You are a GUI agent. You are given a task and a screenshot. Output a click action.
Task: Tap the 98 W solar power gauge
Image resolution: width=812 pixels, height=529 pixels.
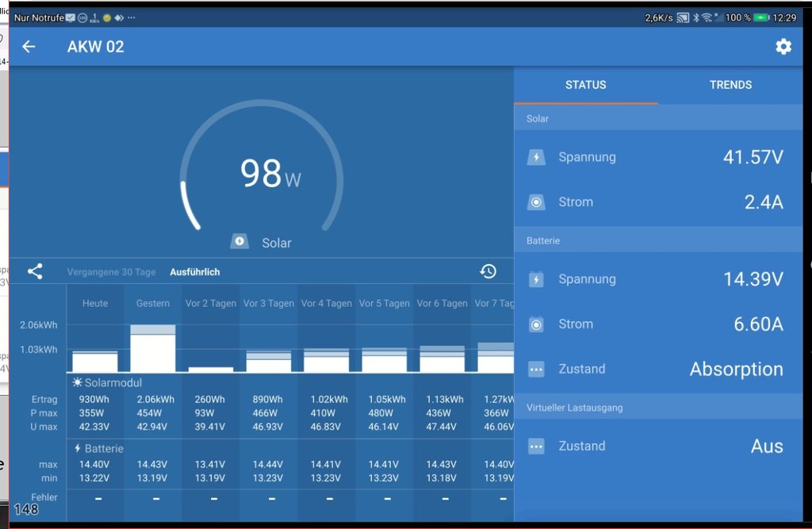[262, 174]
